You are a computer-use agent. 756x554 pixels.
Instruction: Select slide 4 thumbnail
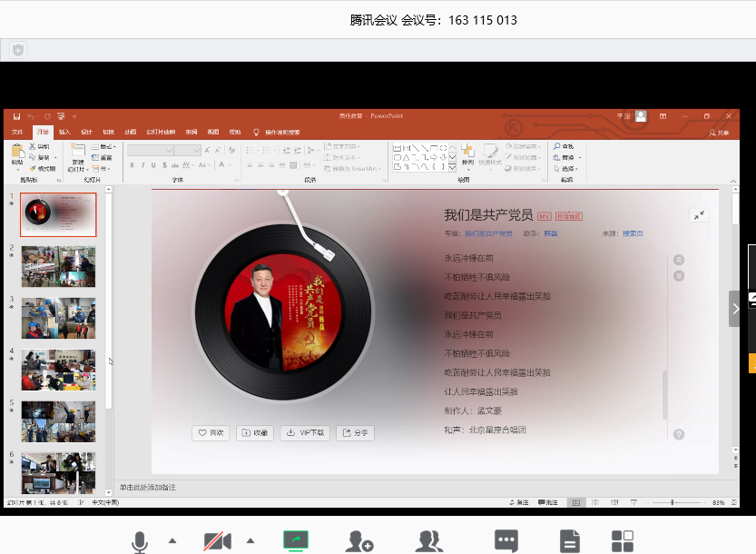(58, 370)
